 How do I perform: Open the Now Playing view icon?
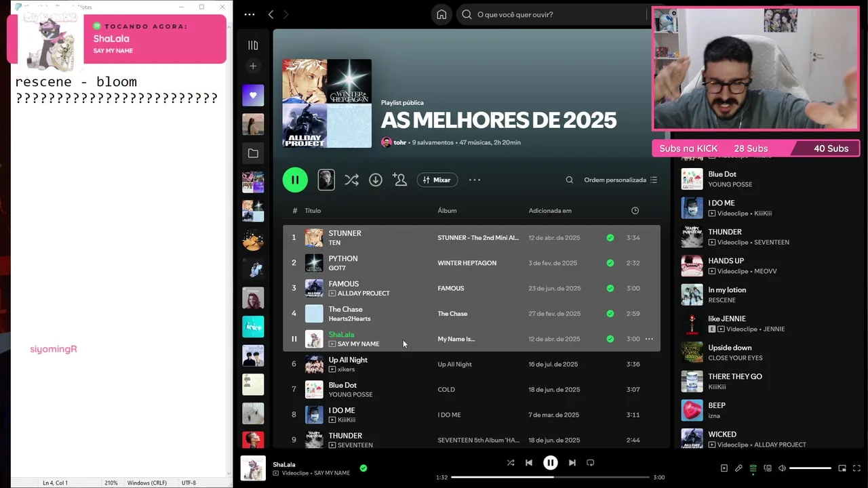tap(724, 468)
